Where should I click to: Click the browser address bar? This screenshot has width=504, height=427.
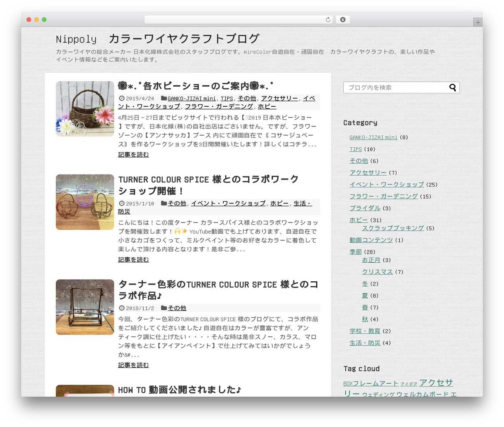coord(238,20)
